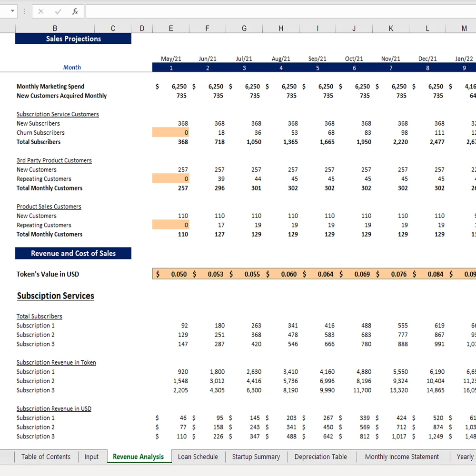Switch to the Loan Schedule tab
The image size is (476, 476).
tap(198, 456)
